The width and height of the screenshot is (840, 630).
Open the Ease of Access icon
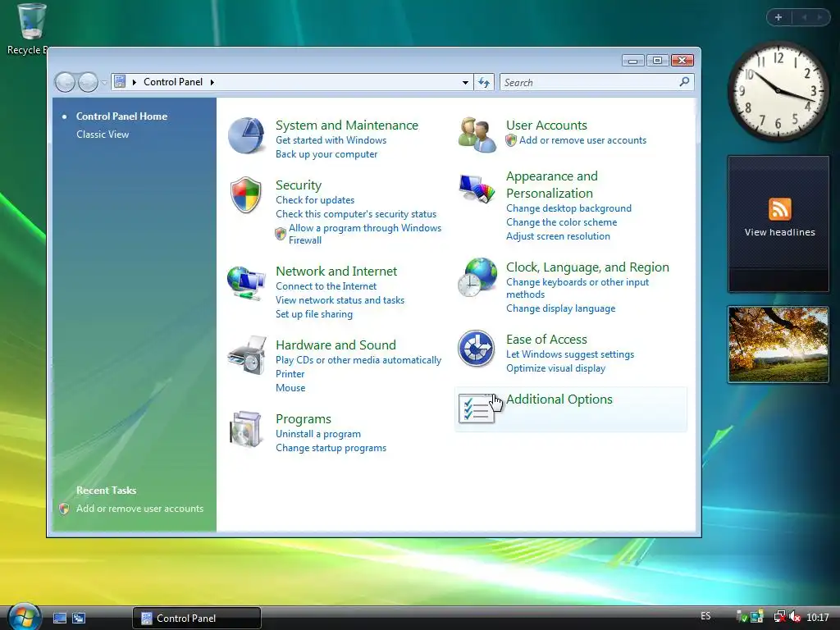click(477, 348)
